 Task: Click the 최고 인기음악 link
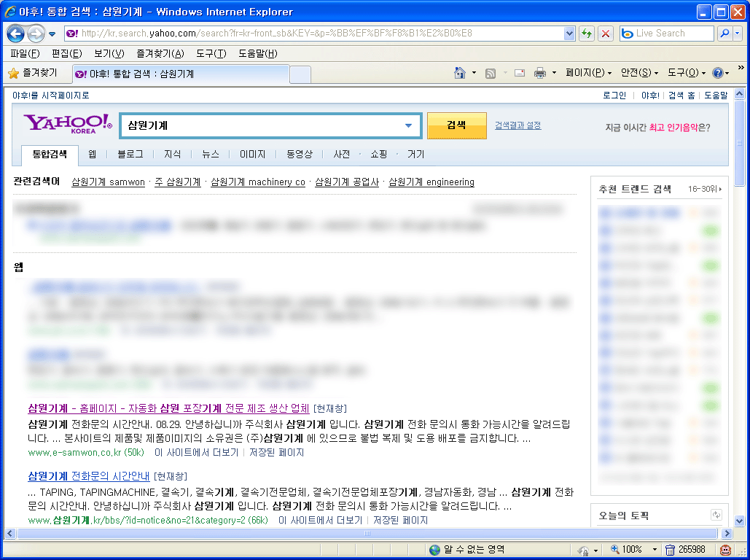[x=673, y=128]
